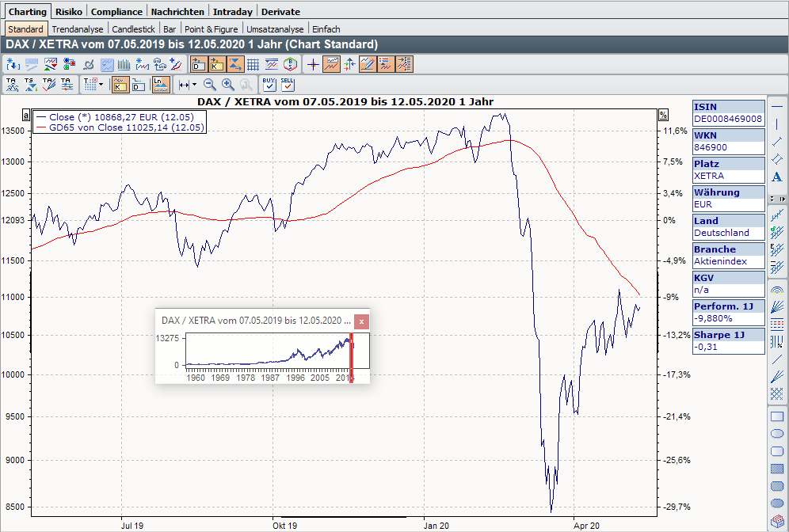Close the small overview chart popup
789x532 pixels.
click(x=361, y=321)
